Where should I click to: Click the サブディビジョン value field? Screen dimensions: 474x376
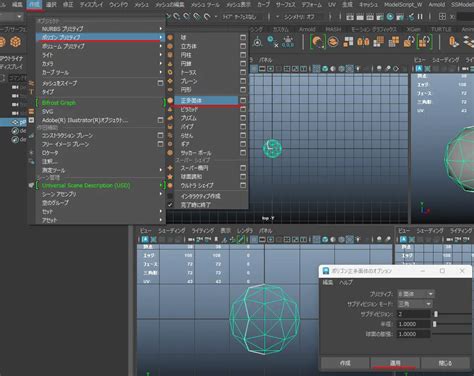(x=413, y=314)
